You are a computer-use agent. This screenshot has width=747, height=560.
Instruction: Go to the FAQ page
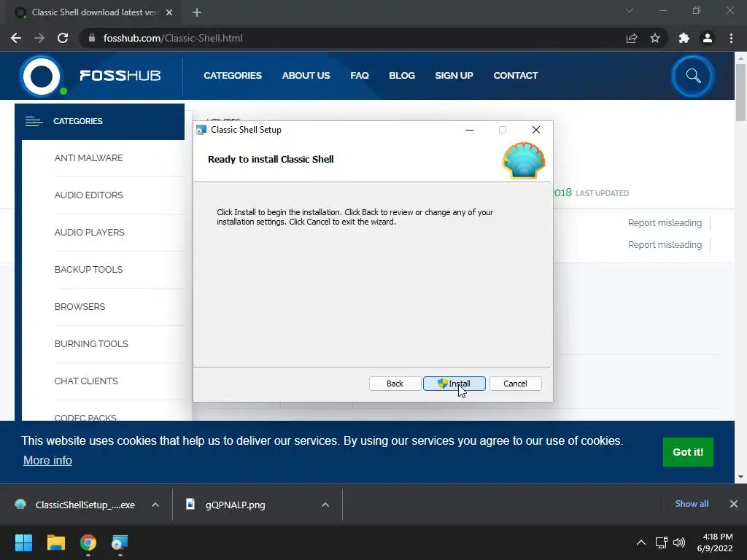click(360, 75)
